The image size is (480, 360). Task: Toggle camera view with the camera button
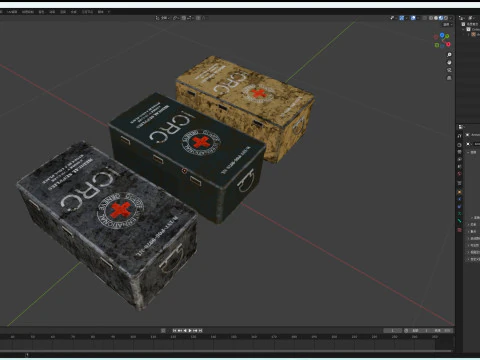coord(449,70)
